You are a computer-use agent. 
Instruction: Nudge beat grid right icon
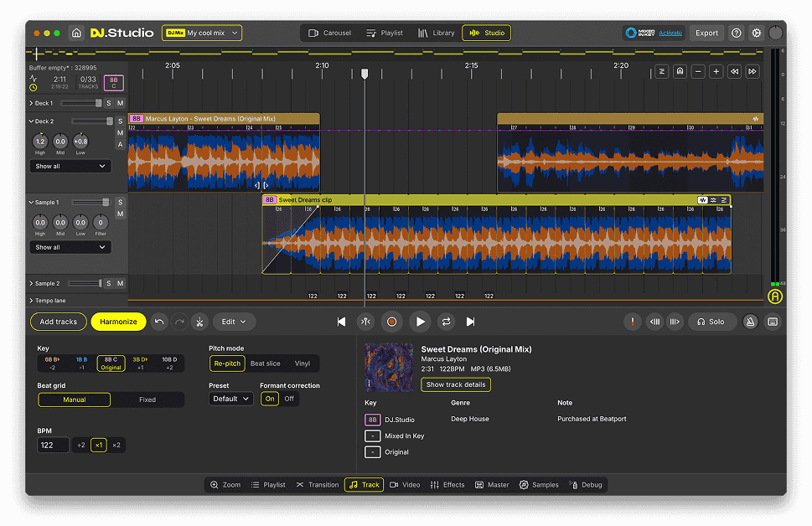coord(675,322)
